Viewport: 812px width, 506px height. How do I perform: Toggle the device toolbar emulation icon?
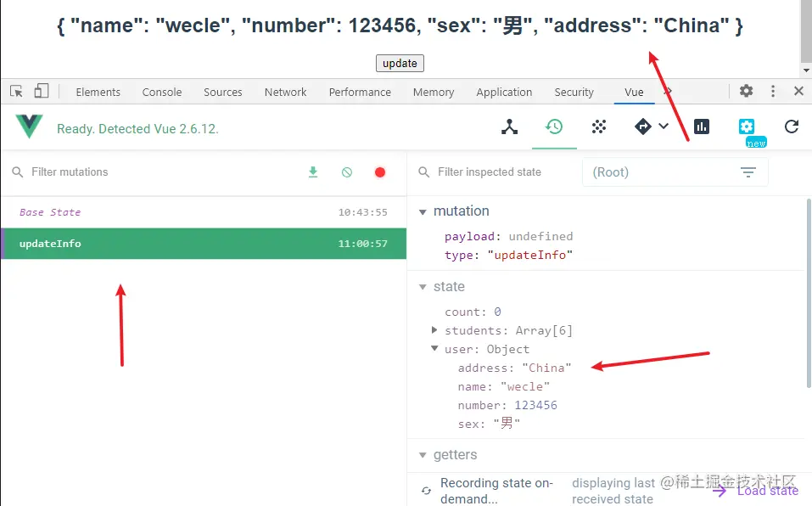[41, 92]
